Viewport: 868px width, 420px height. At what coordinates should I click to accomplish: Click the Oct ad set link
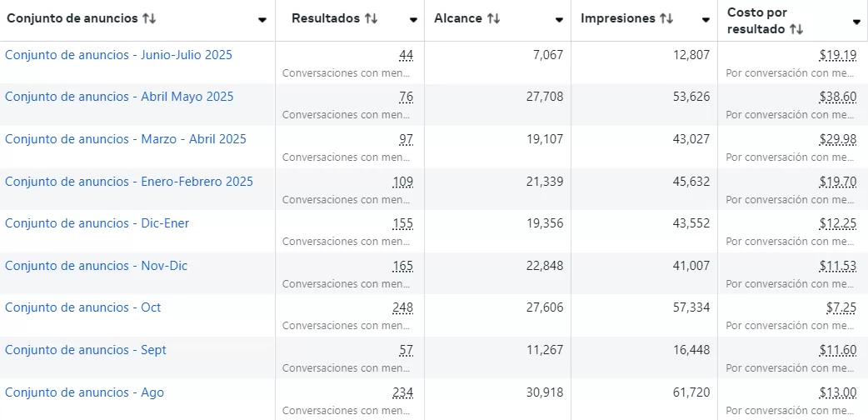[x=82, y=307]
